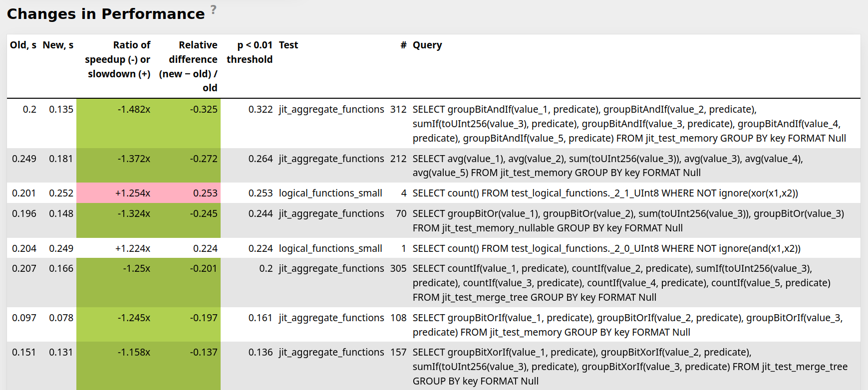The height and width of the screenshot is (390, 868).
Task: Click the +1.224x ratio cell
Action: tap(133, 248)
